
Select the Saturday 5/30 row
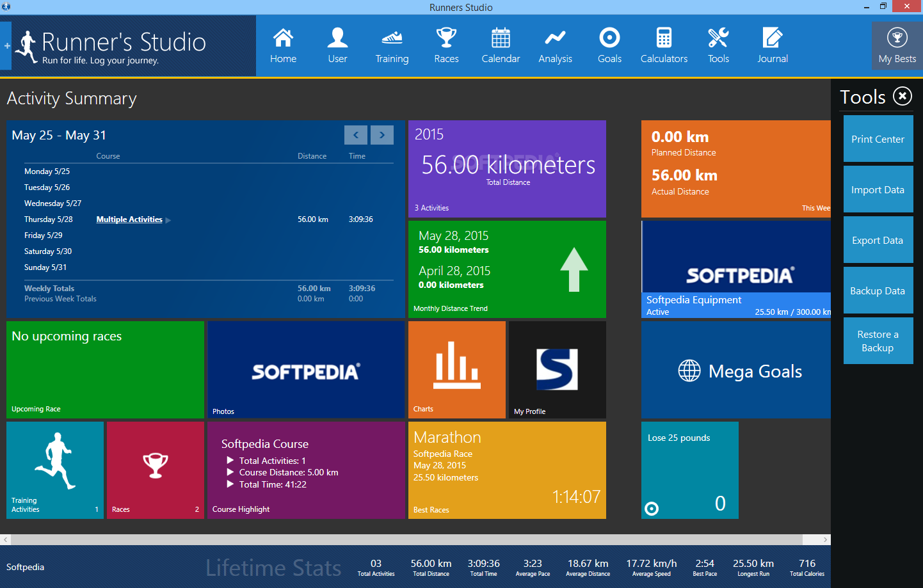pyautogui.click(x=209, y=251)
